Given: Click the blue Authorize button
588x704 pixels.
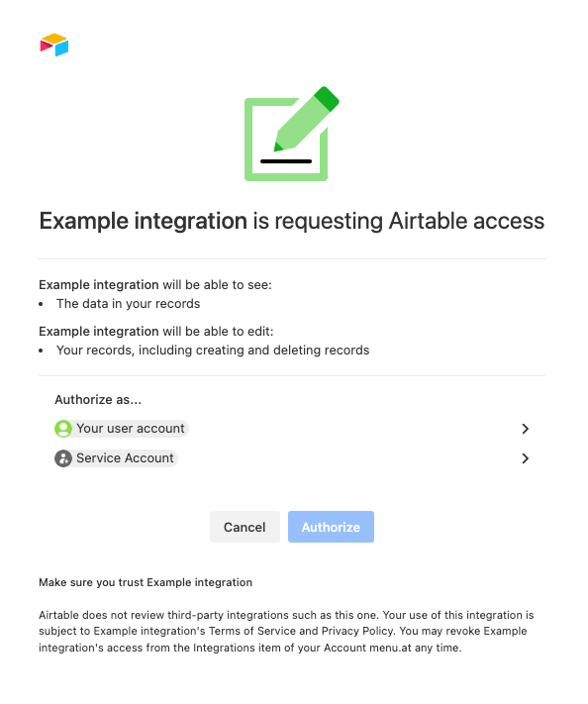Looking at the screenshot, I should coord(331,527).
